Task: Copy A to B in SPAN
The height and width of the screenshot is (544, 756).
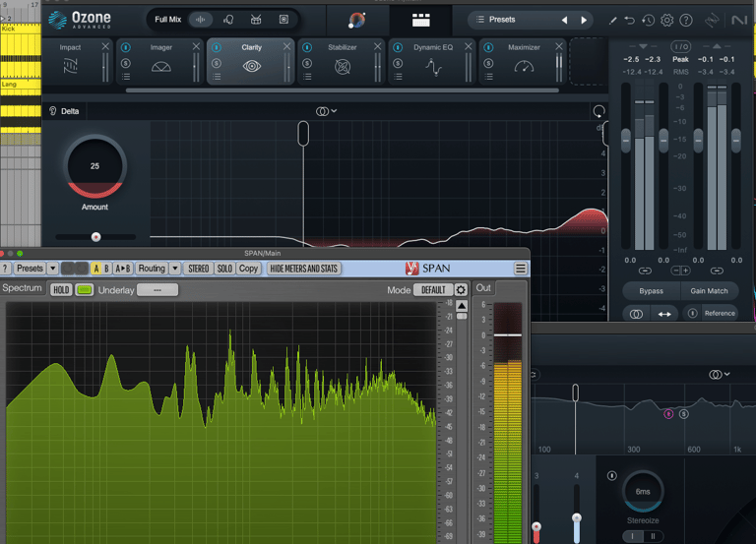Action: tap(122, 269)
